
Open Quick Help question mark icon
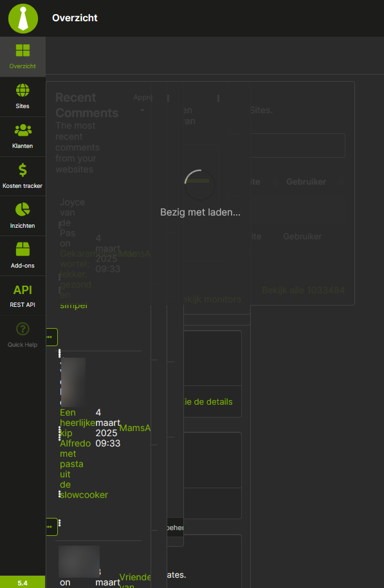point(23,329)
